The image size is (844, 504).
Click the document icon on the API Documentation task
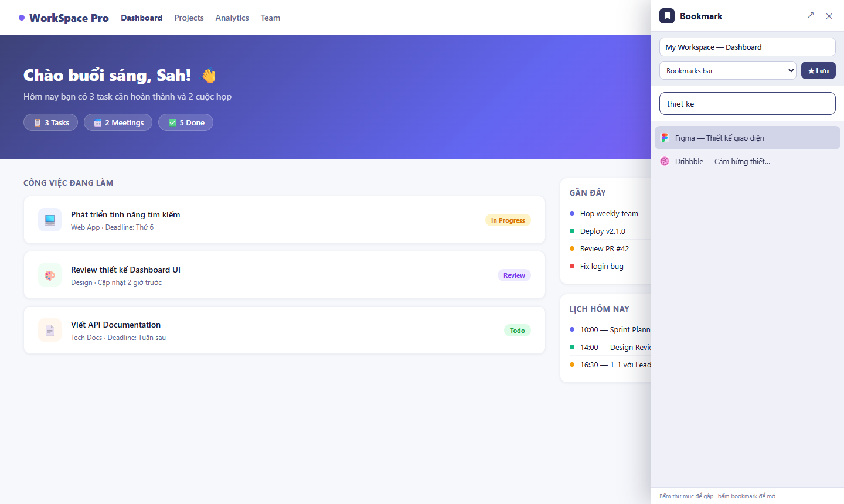point(50,330)
